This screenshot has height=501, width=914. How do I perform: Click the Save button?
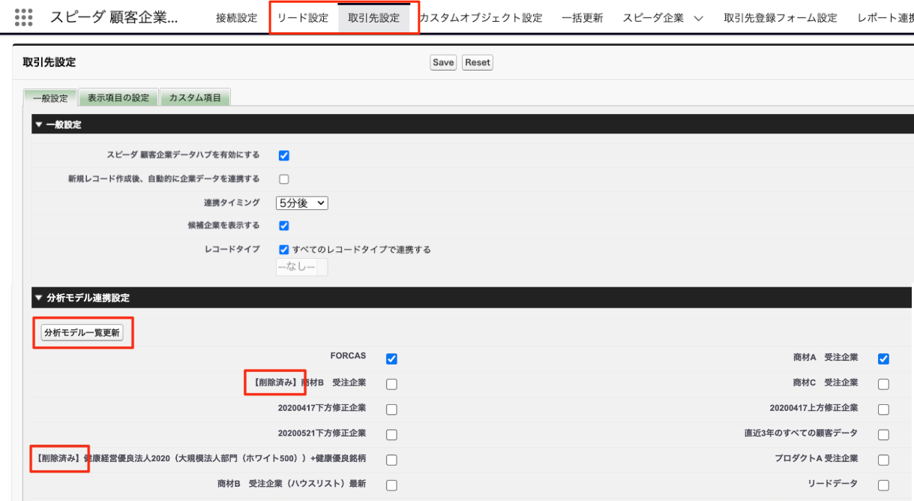(443, 62)
